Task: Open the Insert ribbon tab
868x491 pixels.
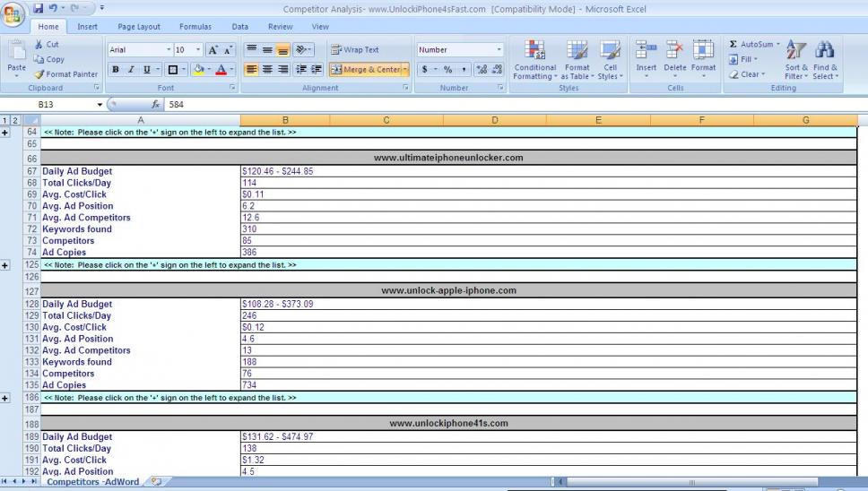Action: [x=88, y=27]
